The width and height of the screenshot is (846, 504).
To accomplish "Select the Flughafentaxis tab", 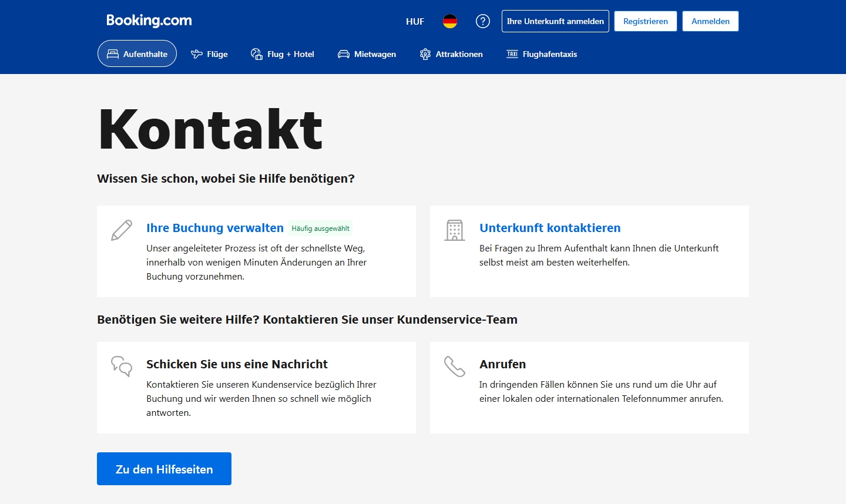I will click(x=542, y=53).
